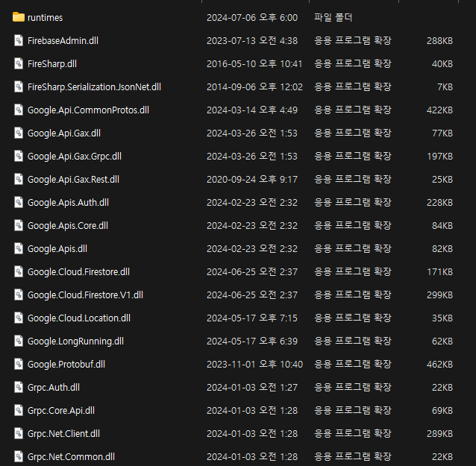Click the FireSharp.Serialization.JsonNet.dll file icon

[x=19, y=86]
